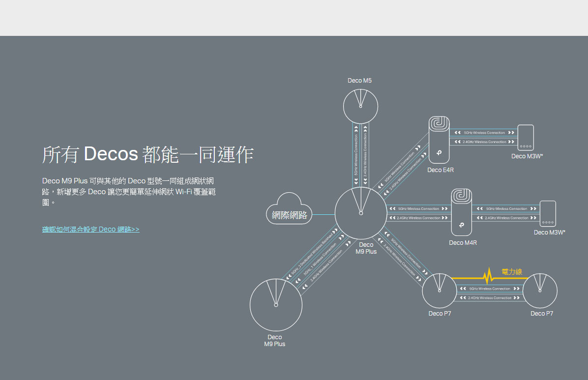Select the Deco E4R tower device icon
The width and height of the screenshot is (588, 380).
(439, 140)
